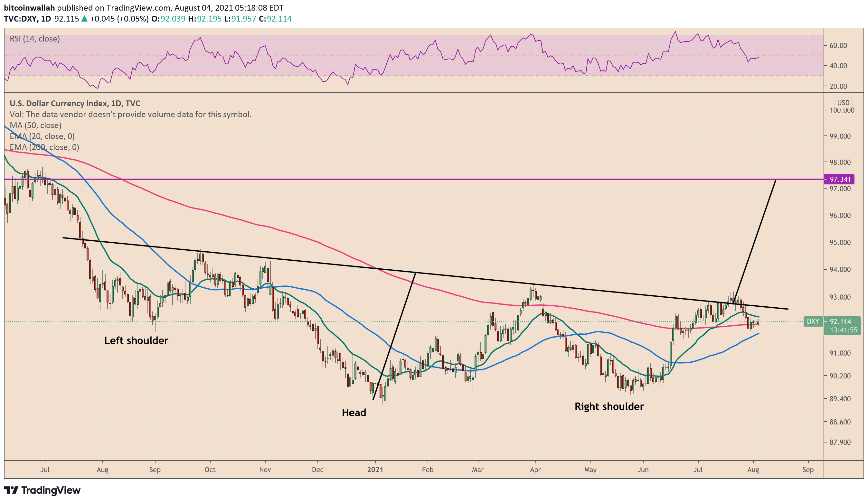Select the Right shoulder text annotation
Image resolution: width=868 pixels, height=502 pixels.
click(609, 407)
